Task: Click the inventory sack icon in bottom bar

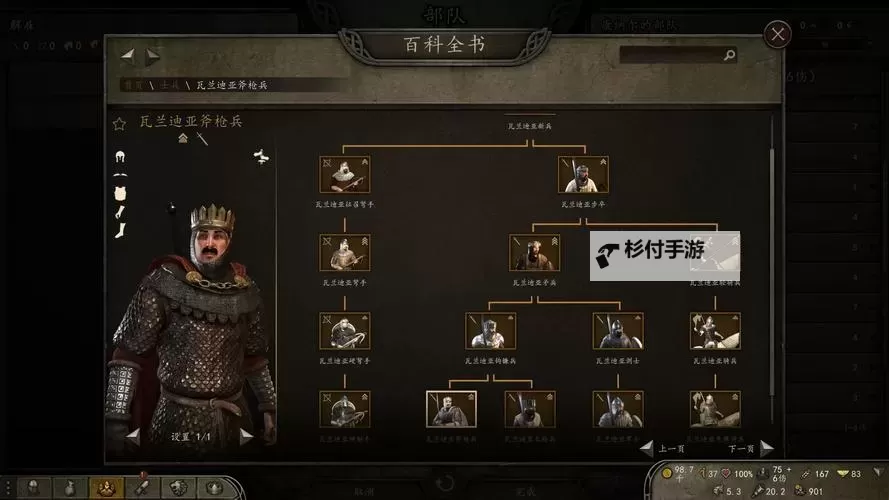Action: pyautogui.click(x=69, y=488)
